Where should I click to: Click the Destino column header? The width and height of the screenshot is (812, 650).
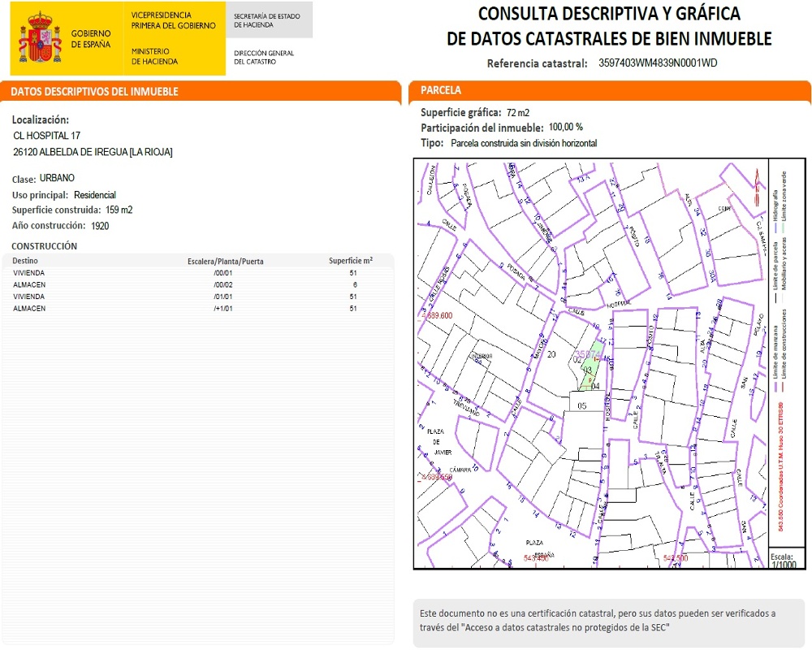[24, 261]
